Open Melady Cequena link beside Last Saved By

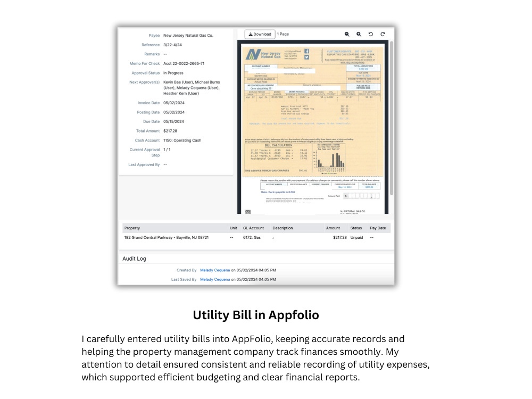tap(215, 280)
